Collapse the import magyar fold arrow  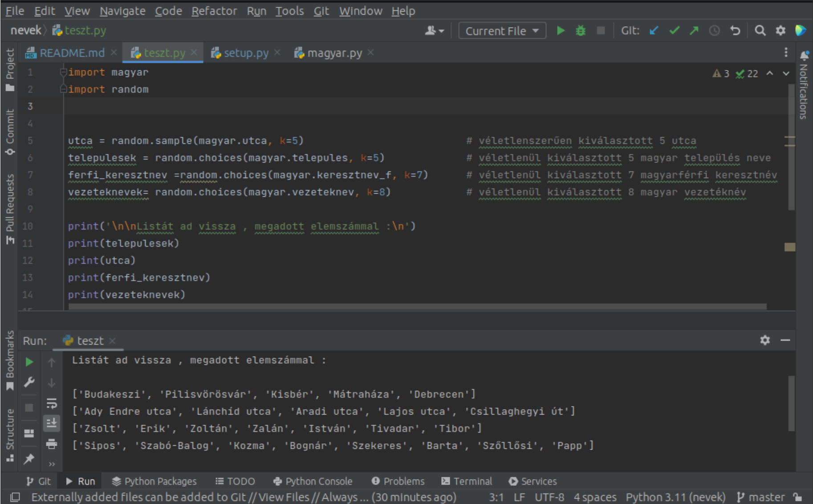click(x=63, y=72)
